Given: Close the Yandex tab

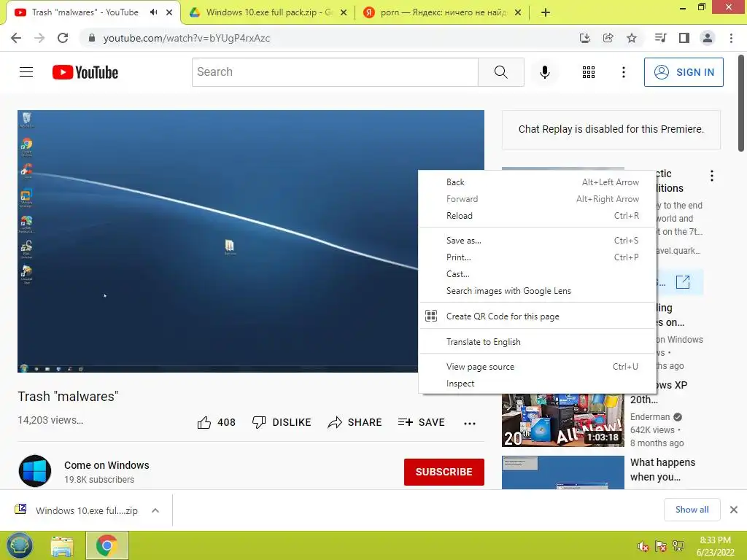Looking at the screenshot, I should pos(518,12).
